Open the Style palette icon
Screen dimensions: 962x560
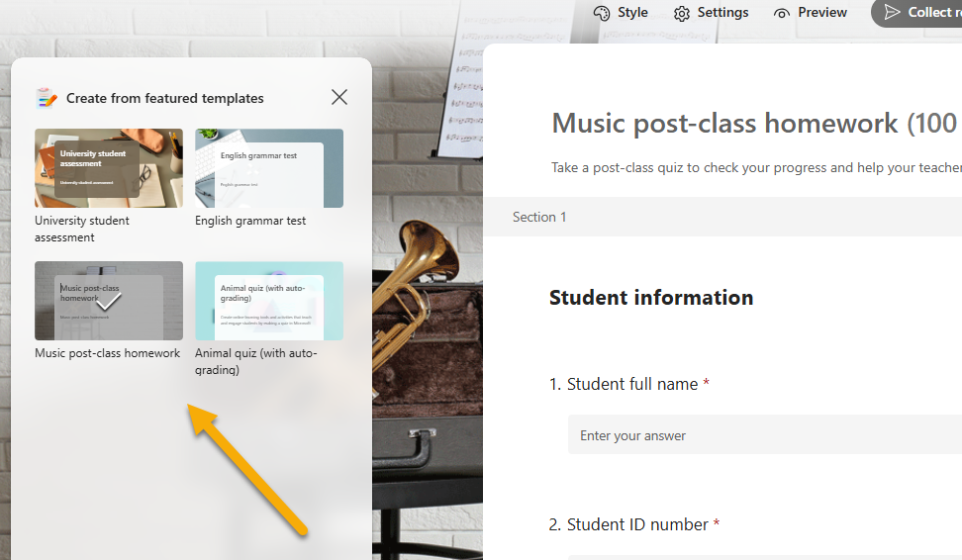tap(602, 13)
